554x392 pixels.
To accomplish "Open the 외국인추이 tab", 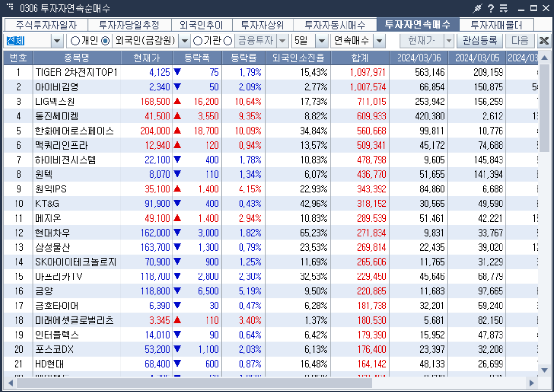I will coord(201,25).
